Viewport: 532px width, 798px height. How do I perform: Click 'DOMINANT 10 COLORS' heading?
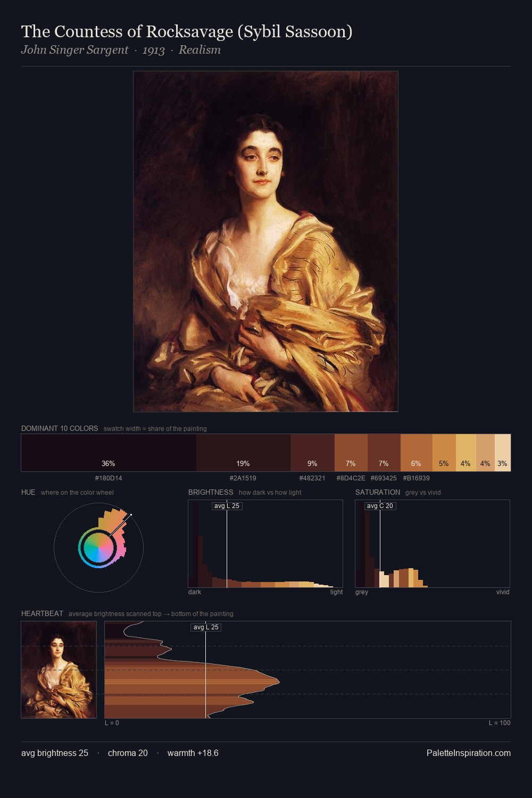[60, 428]
